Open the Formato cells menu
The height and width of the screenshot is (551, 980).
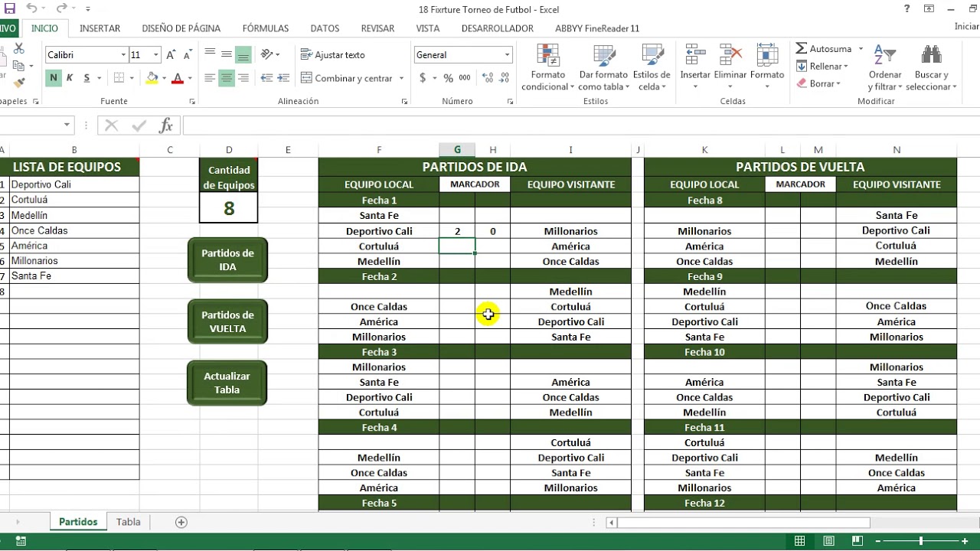click(766, 67)
